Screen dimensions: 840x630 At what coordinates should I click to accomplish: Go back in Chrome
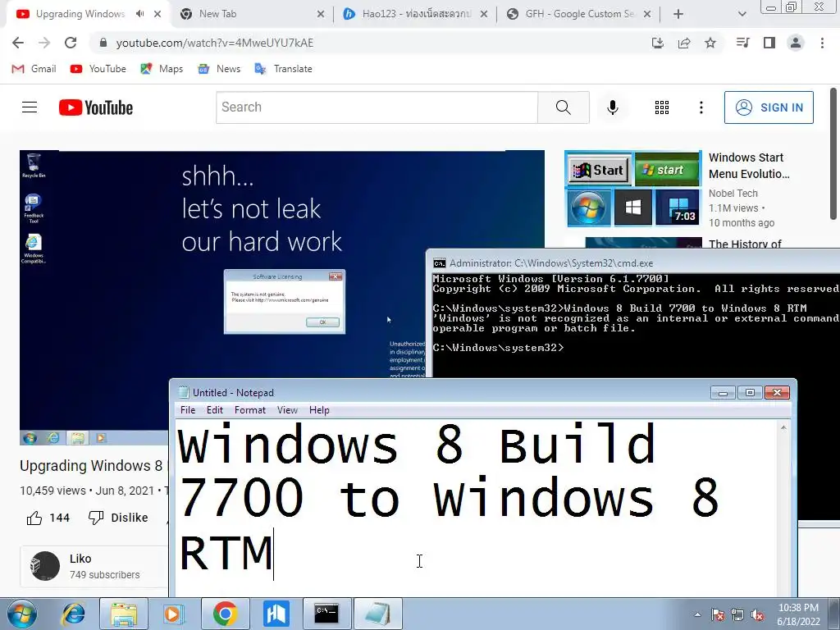click(18, 43)
